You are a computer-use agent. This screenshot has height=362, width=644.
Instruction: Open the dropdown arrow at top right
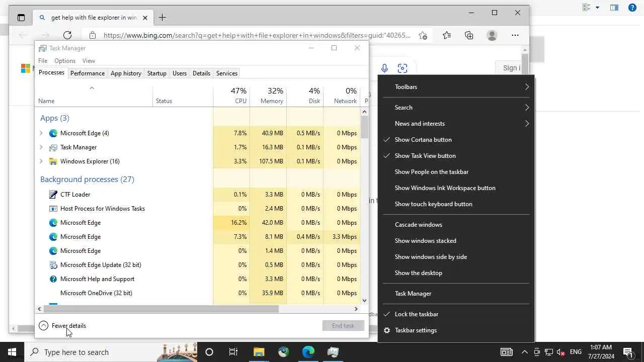point(597,8)
